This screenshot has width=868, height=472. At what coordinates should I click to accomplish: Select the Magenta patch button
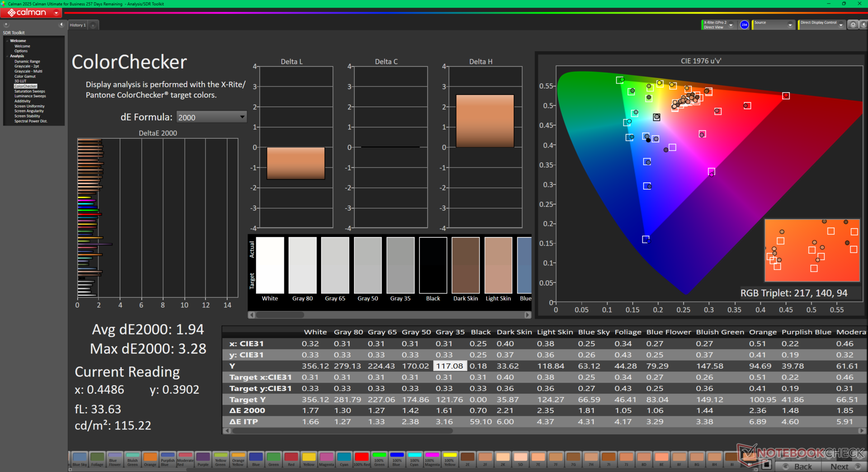pos(326,459)
